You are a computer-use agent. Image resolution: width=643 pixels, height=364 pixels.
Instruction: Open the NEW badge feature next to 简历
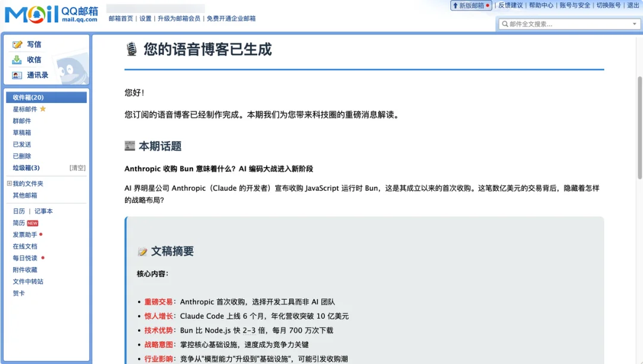31,222
